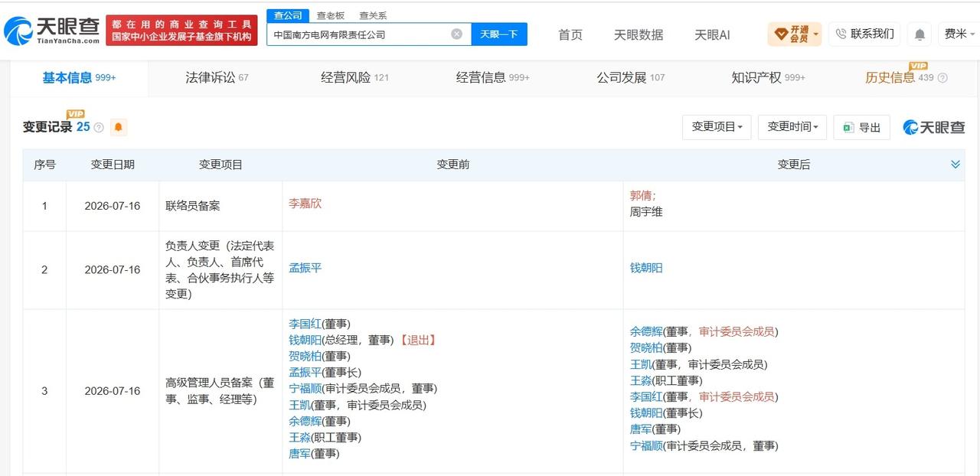Open 王凯 in the 变更后 list
Screen dimensions: 980x476
[x=641, y=364]
